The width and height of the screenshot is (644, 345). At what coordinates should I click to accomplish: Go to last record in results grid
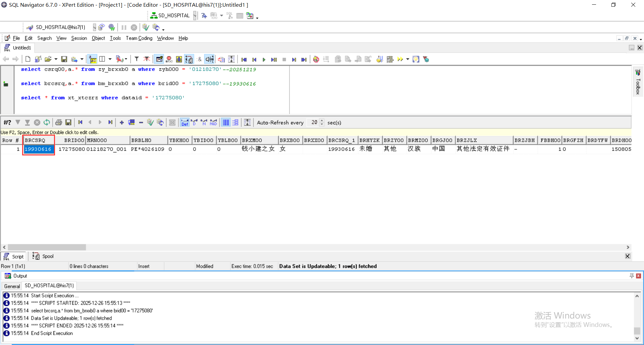click(110, 123)
